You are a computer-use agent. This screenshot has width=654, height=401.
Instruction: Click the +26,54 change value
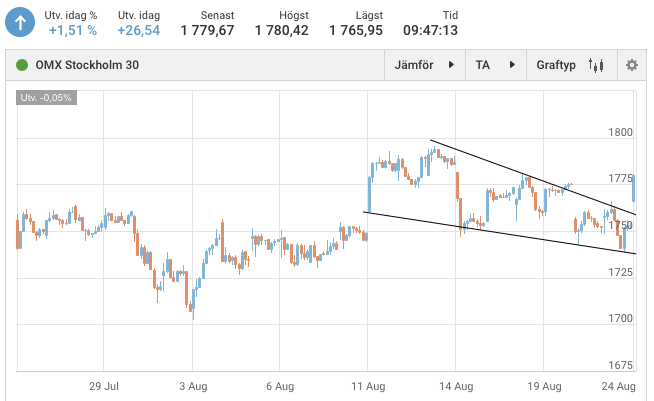(138, 30)
